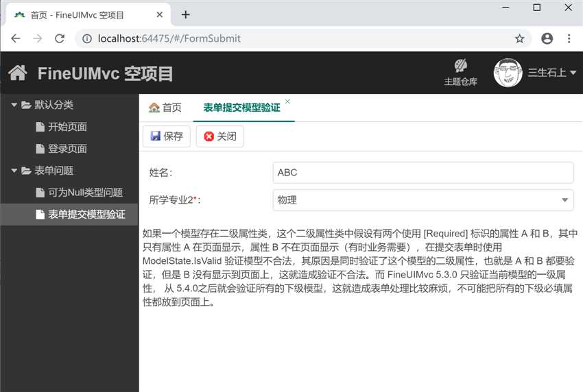
Task: Collapse the 表单问题 tree node
Action: (14, 171)
